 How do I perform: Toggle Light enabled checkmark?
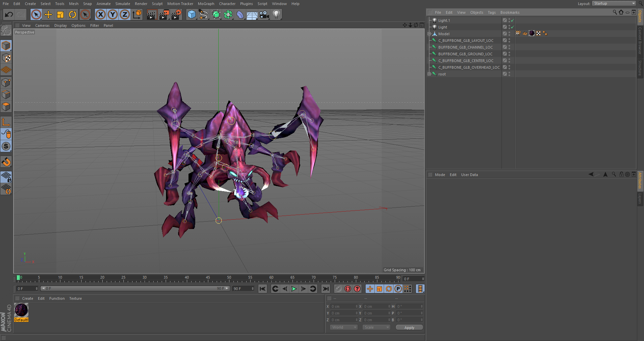(513, 27)
